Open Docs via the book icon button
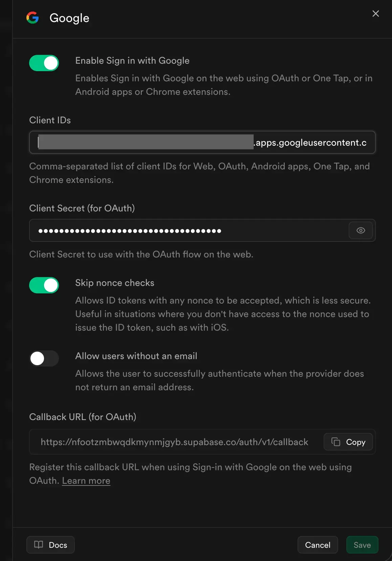 (50, 545)
